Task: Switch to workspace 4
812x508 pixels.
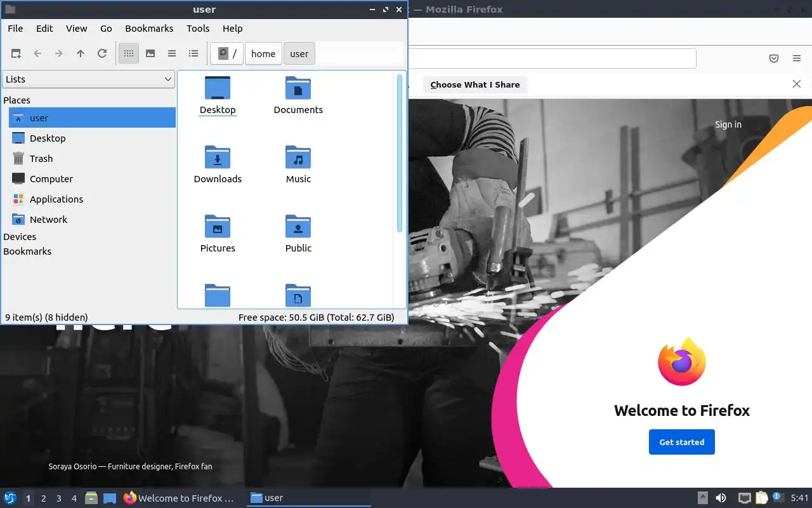Action: point(74,498)
